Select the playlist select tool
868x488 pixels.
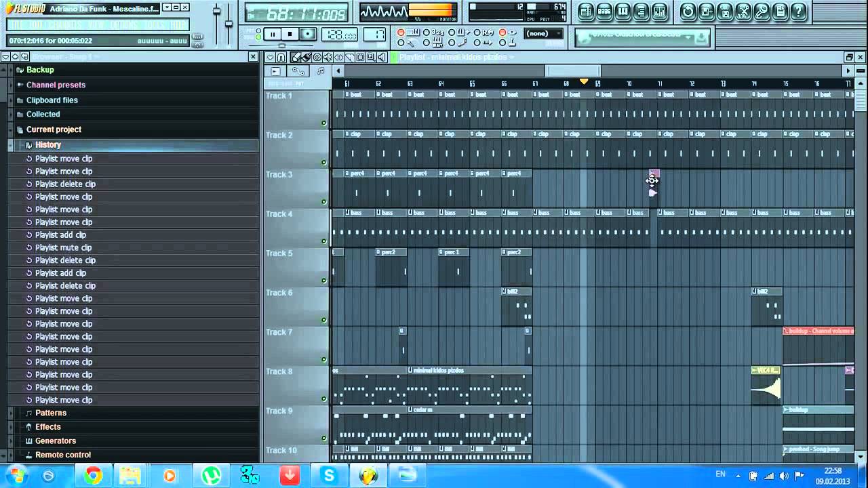(x=361, y=58)
